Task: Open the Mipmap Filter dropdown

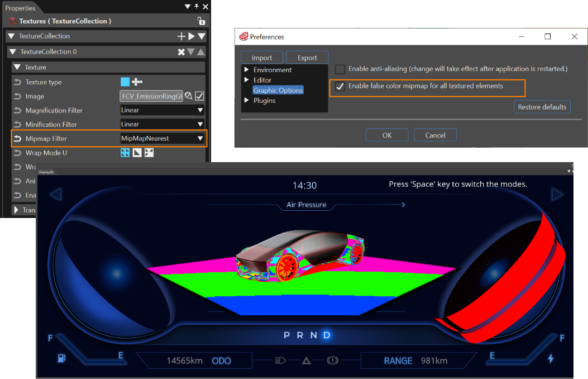Action: [x=162, y=139]
